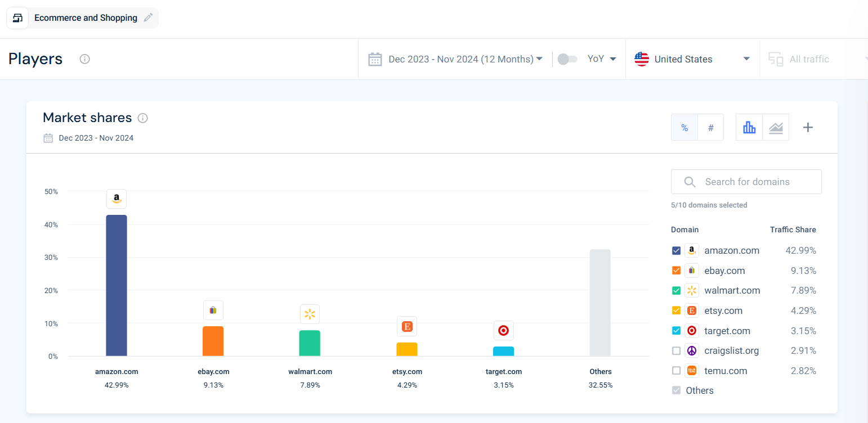Enable the YoY comparison switch
Viewport: 868px width, 423px height.
pyautogui.click(x=567, y=59)
